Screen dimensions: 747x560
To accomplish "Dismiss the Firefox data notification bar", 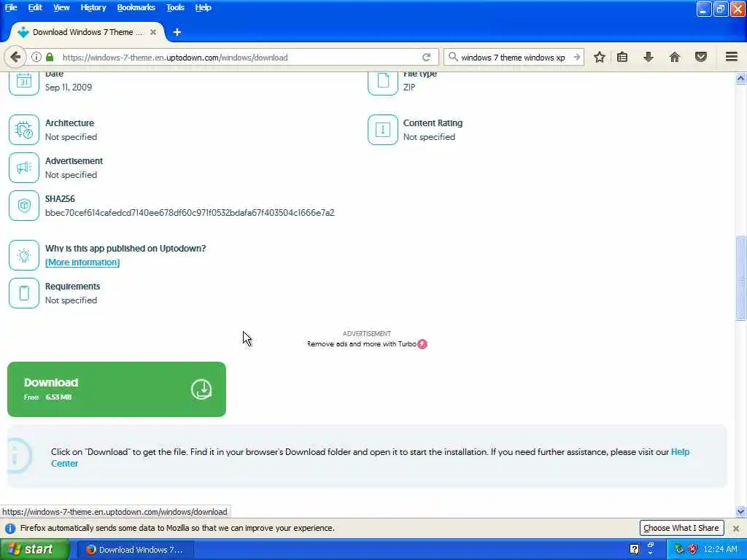I will click(x=736, y=528).
